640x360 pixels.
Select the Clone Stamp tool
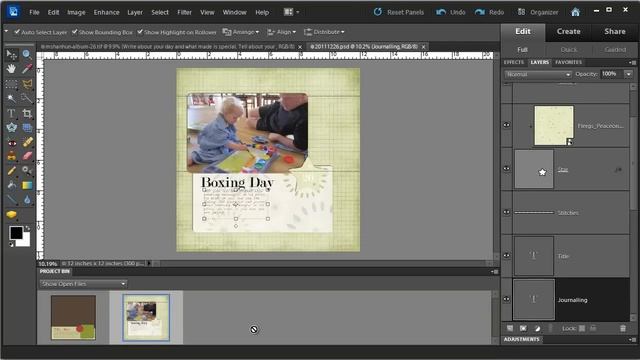[11, 156]
